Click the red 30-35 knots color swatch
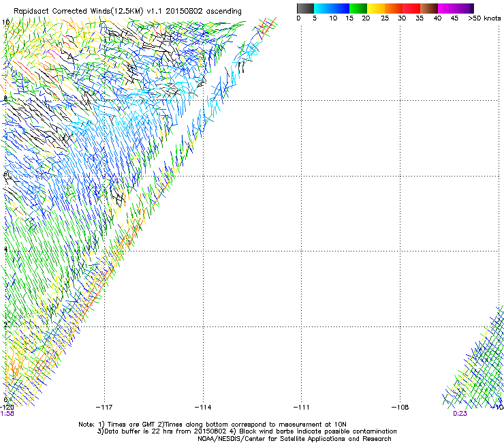 click(x=411, y=8)
